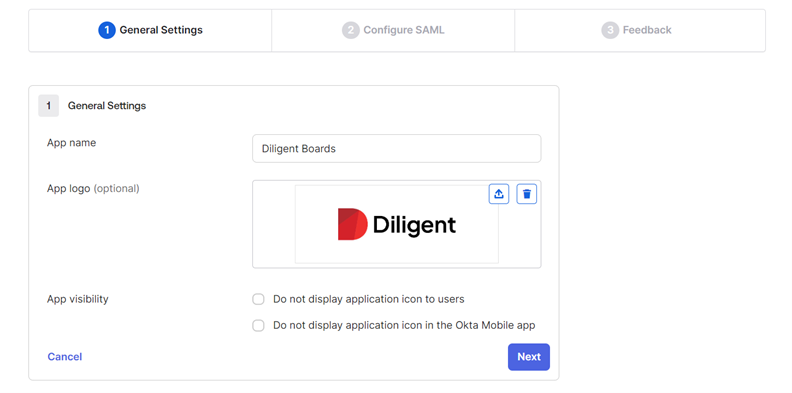Click the grey step 2 circle
This screenshot has width=792, height=393.
click(x=351, y=30)
